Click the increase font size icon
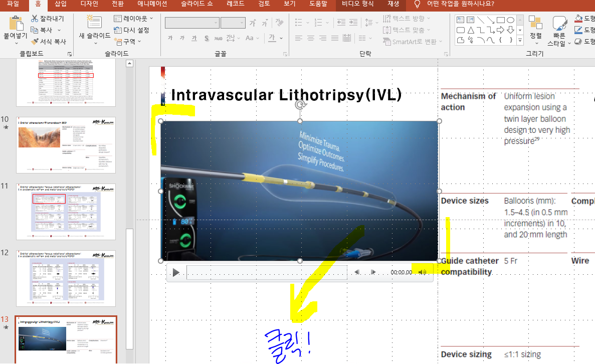This screenshot has height=364, width=595. click(253, 23)
